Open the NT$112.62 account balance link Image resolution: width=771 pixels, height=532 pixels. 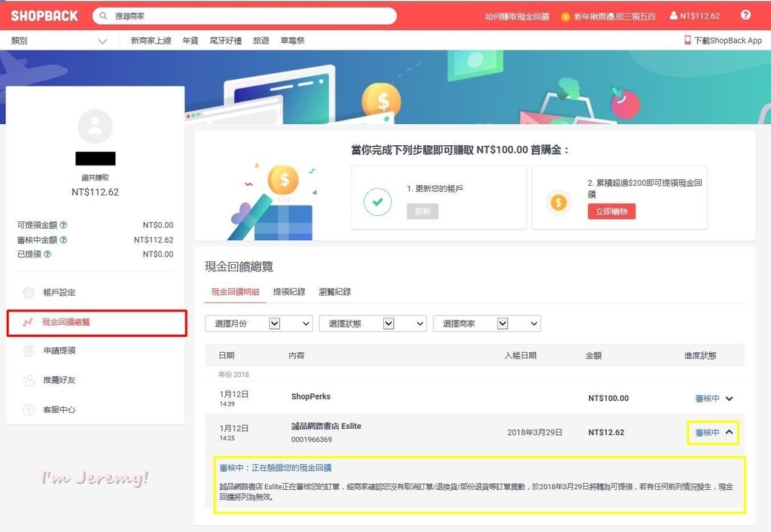[694, 16]
